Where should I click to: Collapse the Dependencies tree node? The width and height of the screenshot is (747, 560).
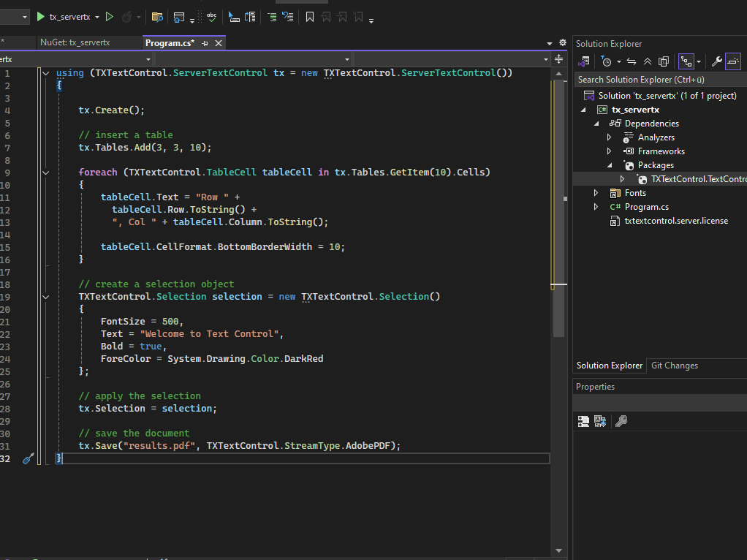596,124
